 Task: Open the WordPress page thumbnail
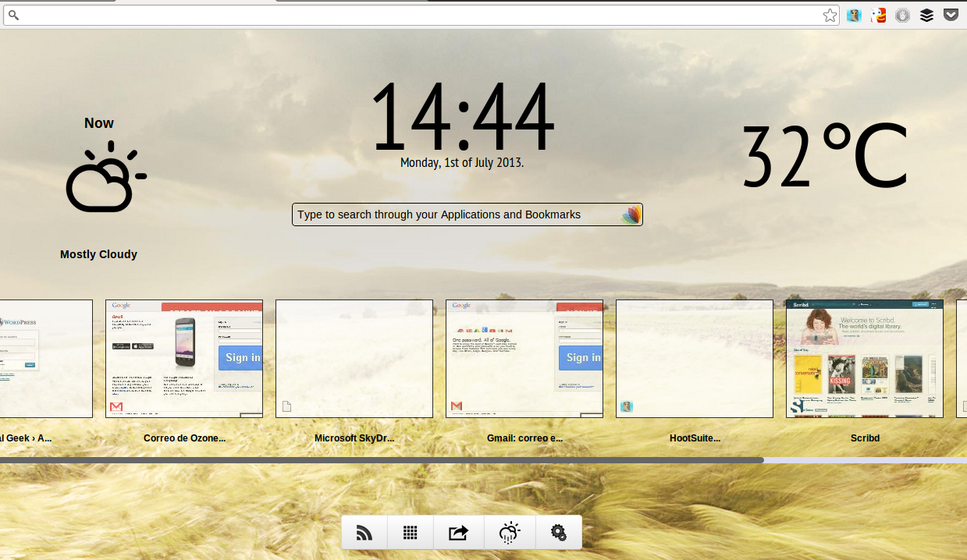click(x=46, y=359)
